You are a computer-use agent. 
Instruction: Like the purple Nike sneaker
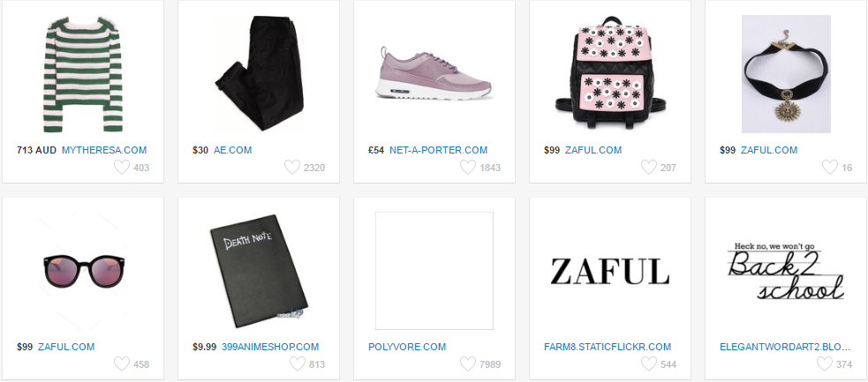pos(468,167)
